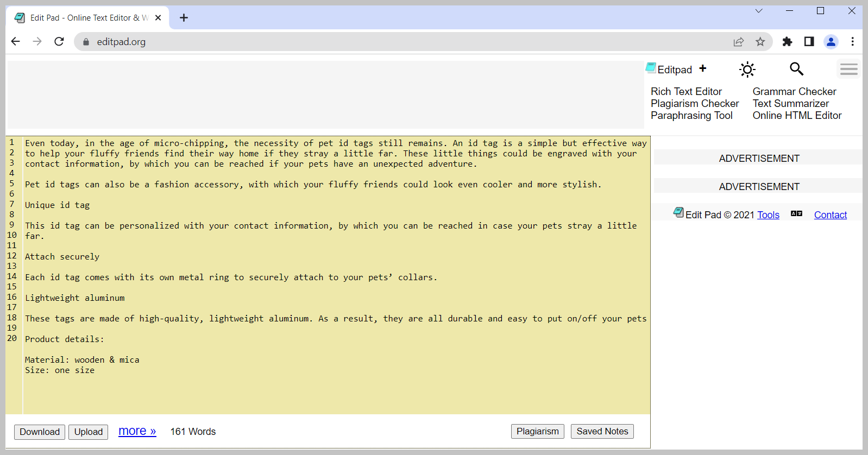Open Rich Text Editor
Screen dimensions: 868x455
[x=686, y=91]
